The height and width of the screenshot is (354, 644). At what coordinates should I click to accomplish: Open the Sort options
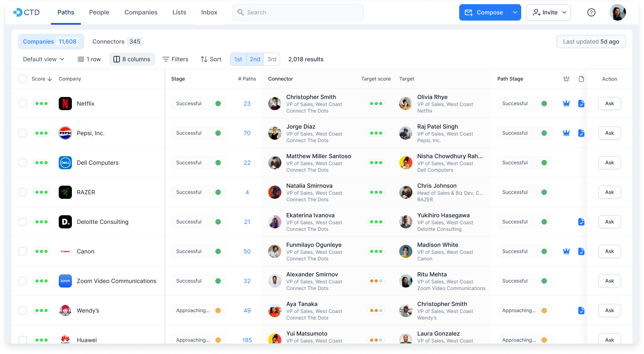point(211,59)
